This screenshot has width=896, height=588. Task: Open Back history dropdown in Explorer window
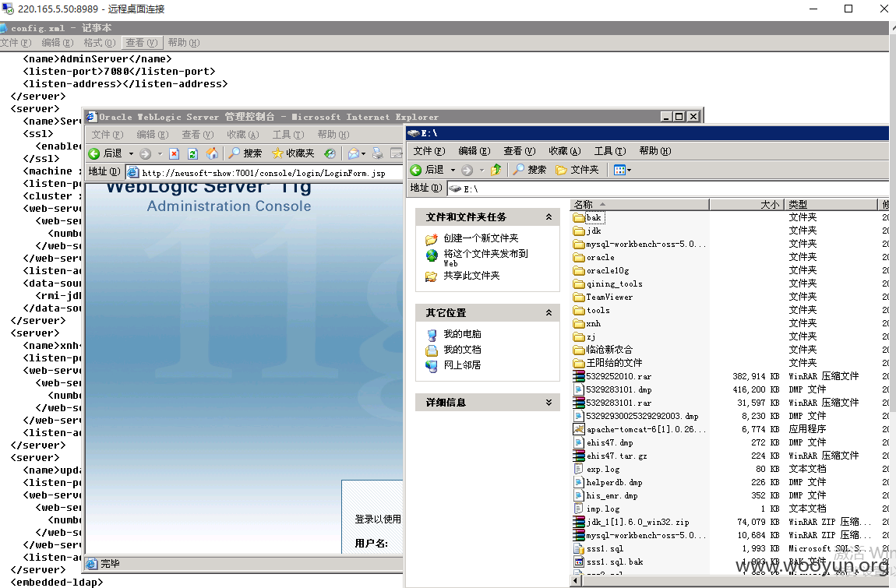[x=453, y=170]
